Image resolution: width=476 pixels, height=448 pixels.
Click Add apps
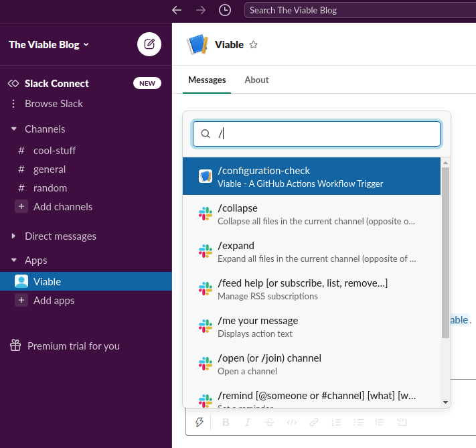[x=54, y=301]
